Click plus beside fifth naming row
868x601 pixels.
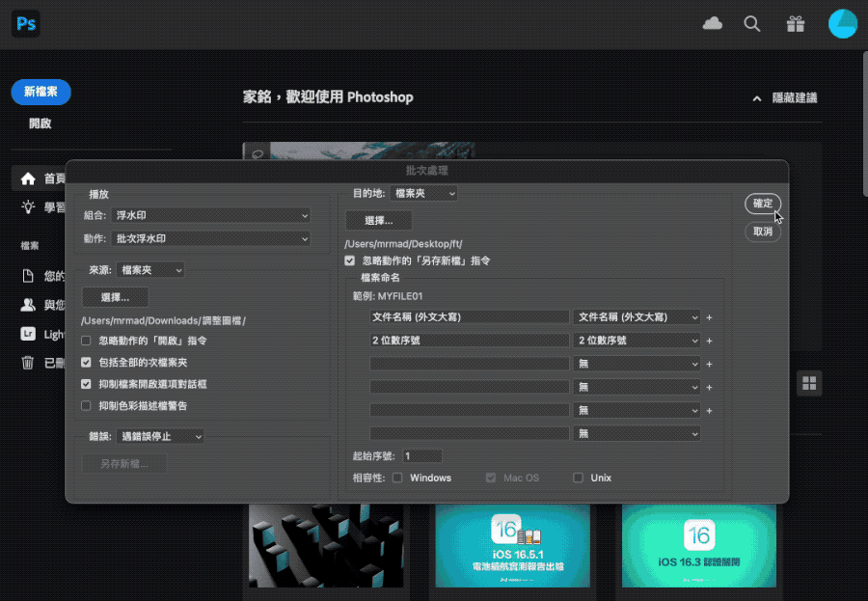709,410
